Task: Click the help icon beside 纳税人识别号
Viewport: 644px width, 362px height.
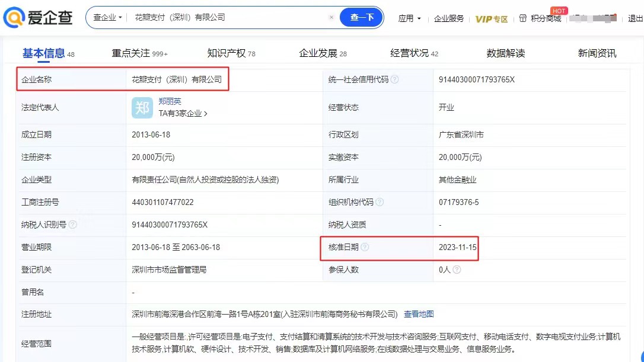Action: coord(73,225)
